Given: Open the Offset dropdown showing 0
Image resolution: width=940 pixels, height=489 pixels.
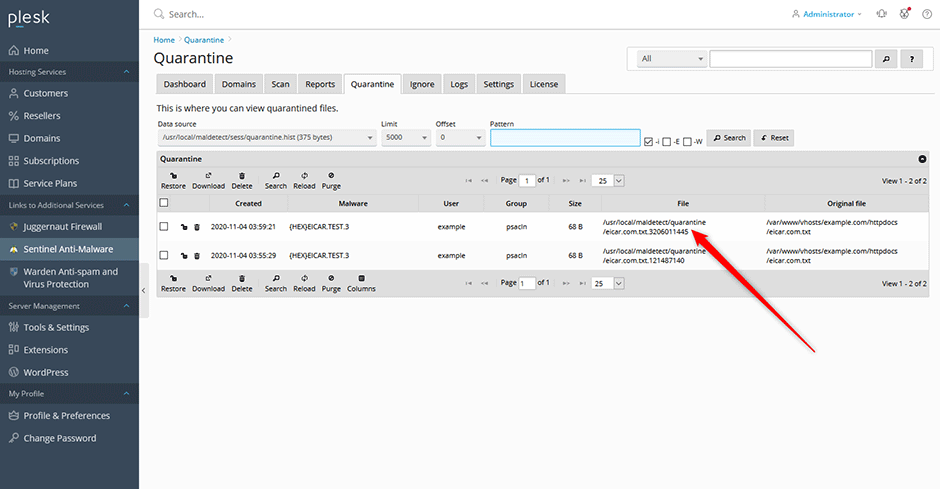Looking at the screenshot, I should (x=460, y=138).
